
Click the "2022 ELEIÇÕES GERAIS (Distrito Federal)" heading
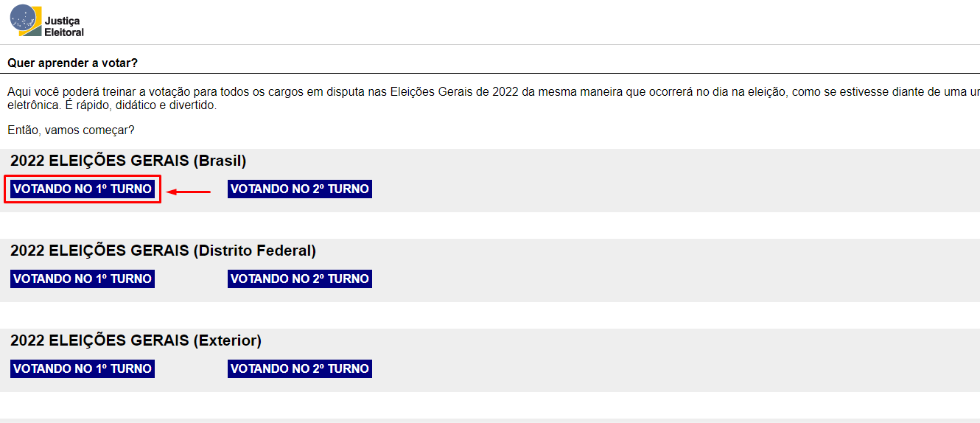(x=163, y=251)
